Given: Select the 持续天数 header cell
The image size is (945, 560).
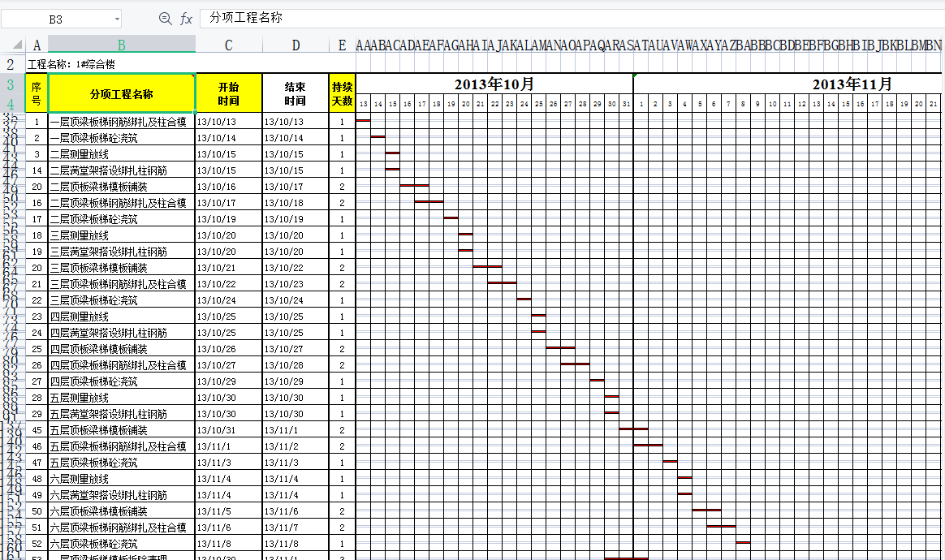Looking at the screenshot, I should point(343,93).
